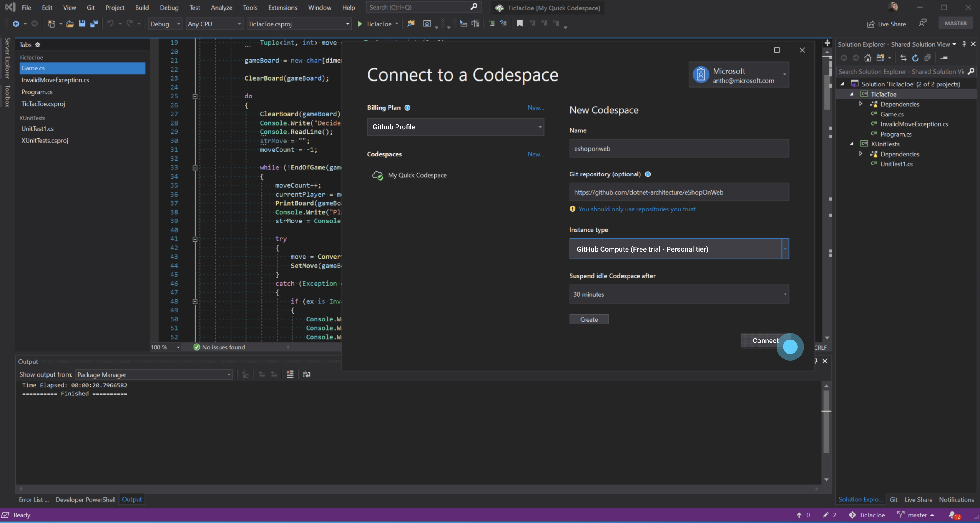Screen dimensions: 980x523
Task: Click Sync with Active Document arrows icon
Action: pos(903,58)
